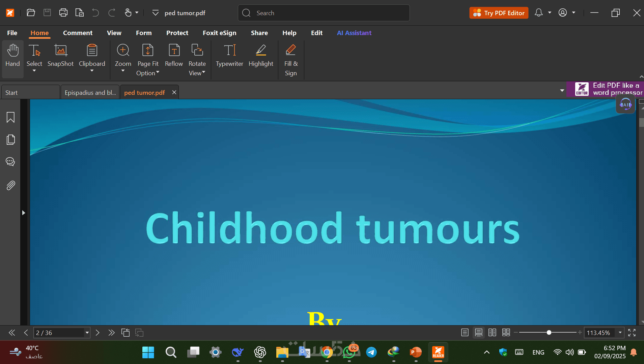
Task: Go to the previous page
Action: pyautogui.click(x=26, y=333)
